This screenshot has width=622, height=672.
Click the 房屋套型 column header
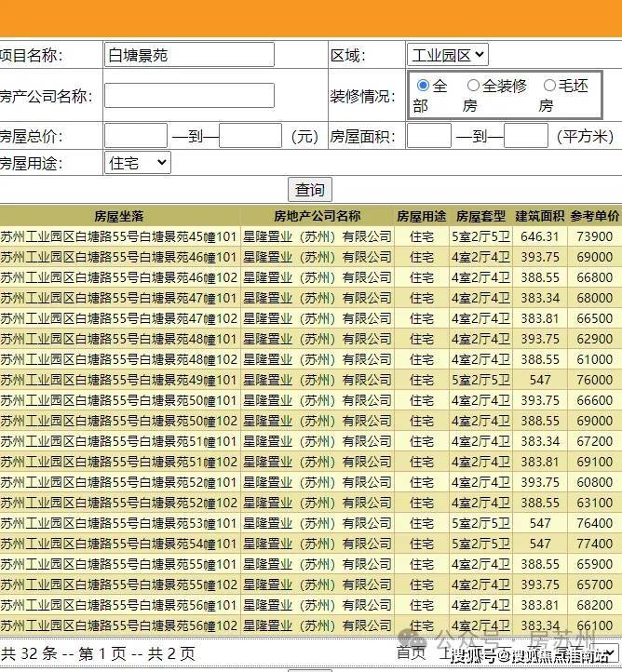pyautogui.click(x=480, y=216)
